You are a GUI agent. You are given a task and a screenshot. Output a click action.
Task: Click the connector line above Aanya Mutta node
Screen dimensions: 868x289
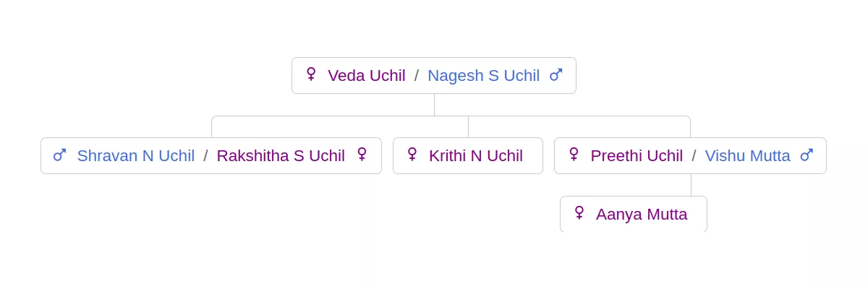tap(691, 185)
